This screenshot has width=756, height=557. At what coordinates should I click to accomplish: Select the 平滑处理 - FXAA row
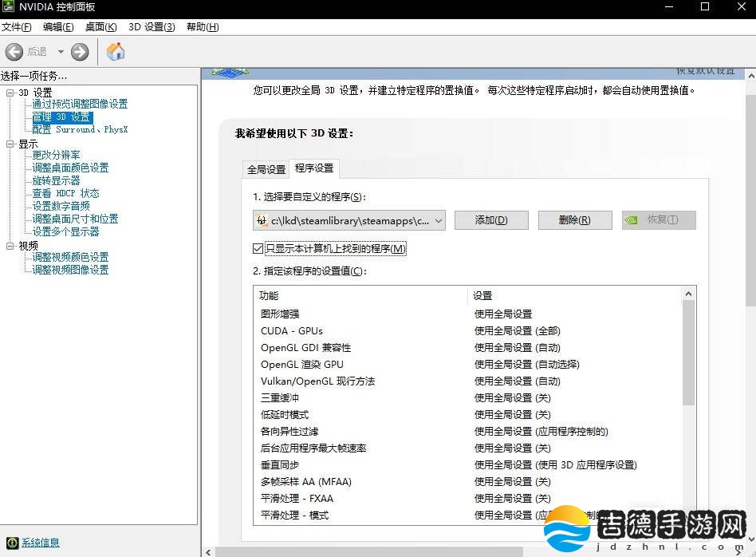coord(467,498)
